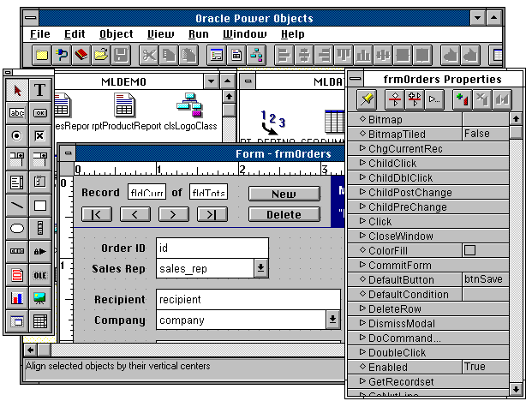Open the Company combo box dropdown
Screen dimensions: 532x407
coord(333,320)
